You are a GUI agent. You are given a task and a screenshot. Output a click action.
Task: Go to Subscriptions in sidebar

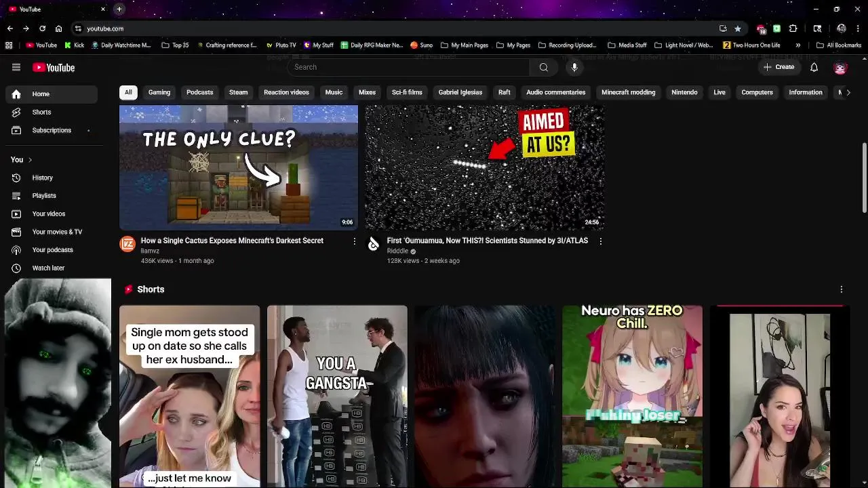(51, 130)
